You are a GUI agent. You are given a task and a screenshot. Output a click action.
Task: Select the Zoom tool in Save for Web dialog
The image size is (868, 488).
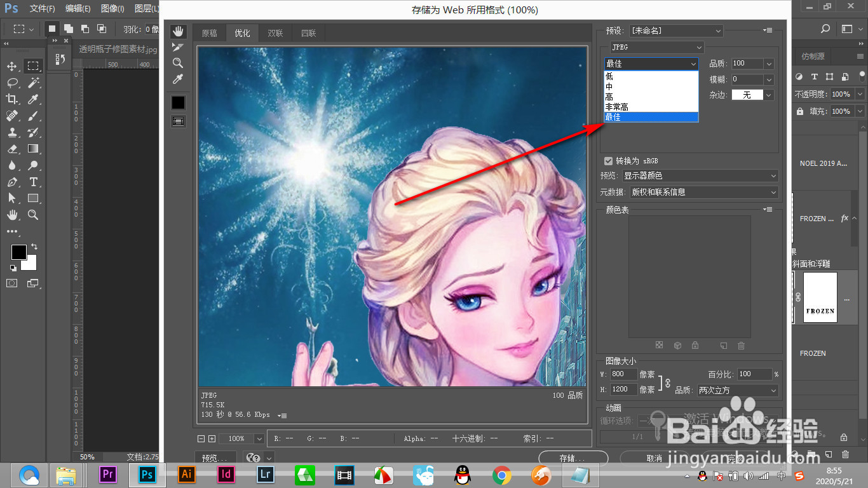click(x=178, y=63)
